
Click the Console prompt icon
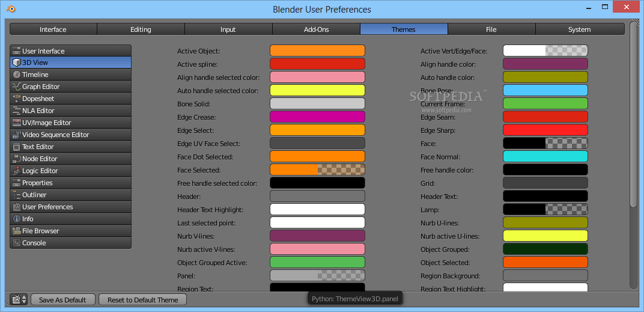[16, 242]
